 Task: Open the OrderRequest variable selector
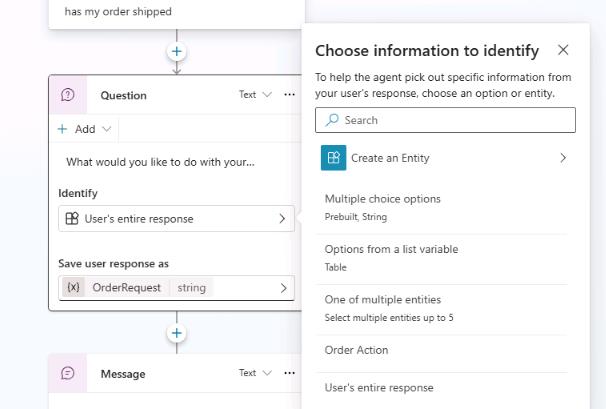[x=176, y=288]
